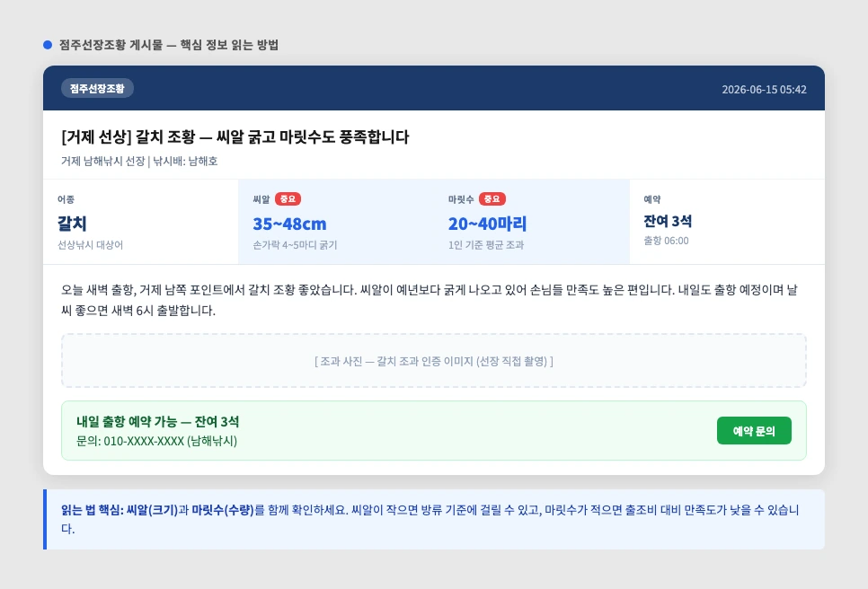Screen dimensions: 868x589
Task: Click the red 중요 badge next to 씨알
Action: coord(288,199)
